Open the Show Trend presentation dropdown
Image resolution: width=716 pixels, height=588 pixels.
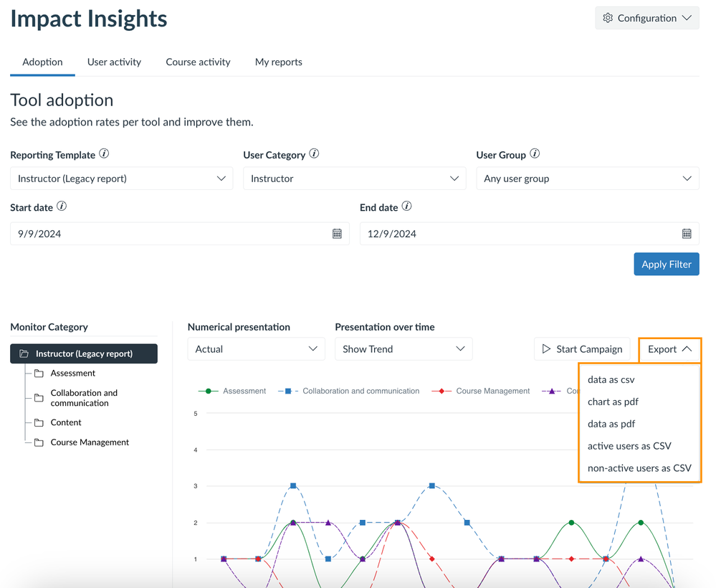(403, 349)
